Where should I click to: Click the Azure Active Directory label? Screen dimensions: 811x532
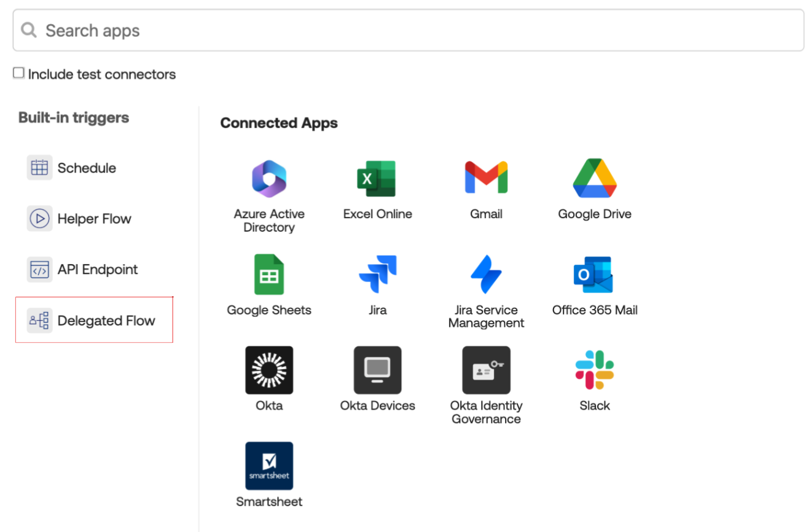coord(269,221)
